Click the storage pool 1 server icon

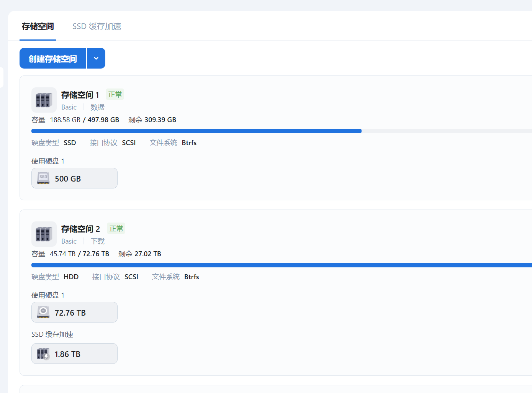[44, 100]
